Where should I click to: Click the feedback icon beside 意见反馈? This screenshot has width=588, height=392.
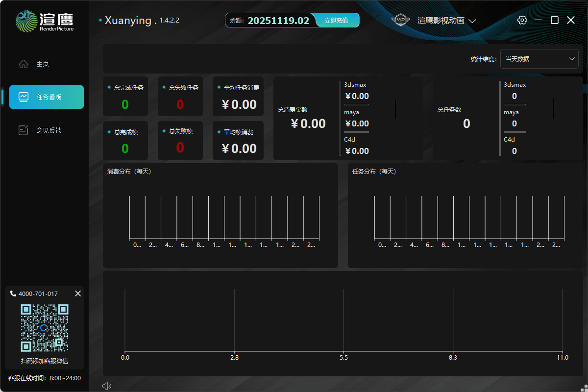click(23, 130)
